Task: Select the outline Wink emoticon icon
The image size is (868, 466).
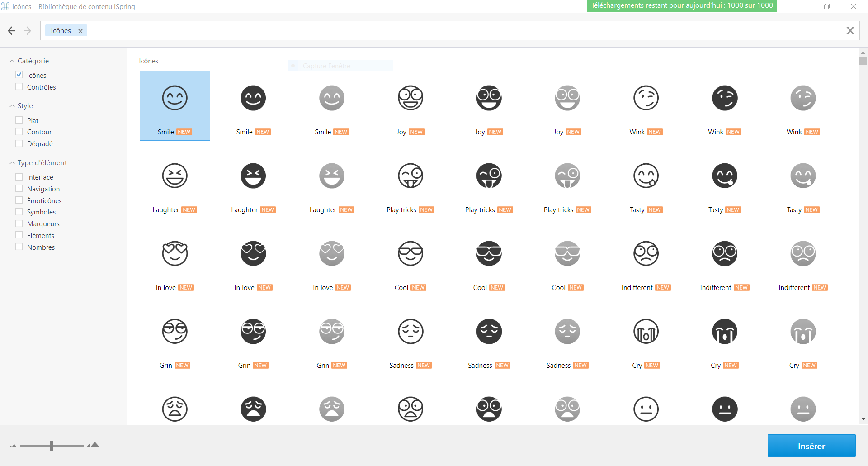Action: (646, 98)
